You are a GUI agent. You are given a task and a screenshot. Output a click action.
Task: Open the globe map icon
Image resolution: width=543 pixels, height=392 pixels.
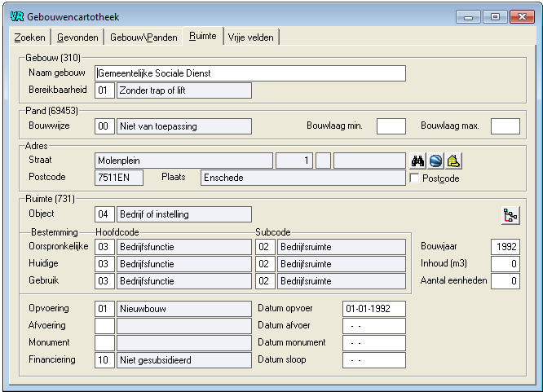(x=435, y=161)
